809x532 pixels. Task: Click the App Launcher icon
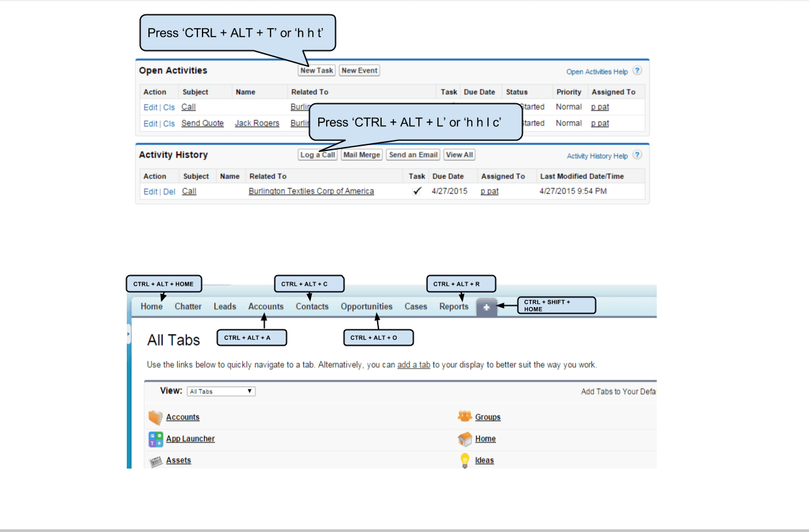pos(156,439)
